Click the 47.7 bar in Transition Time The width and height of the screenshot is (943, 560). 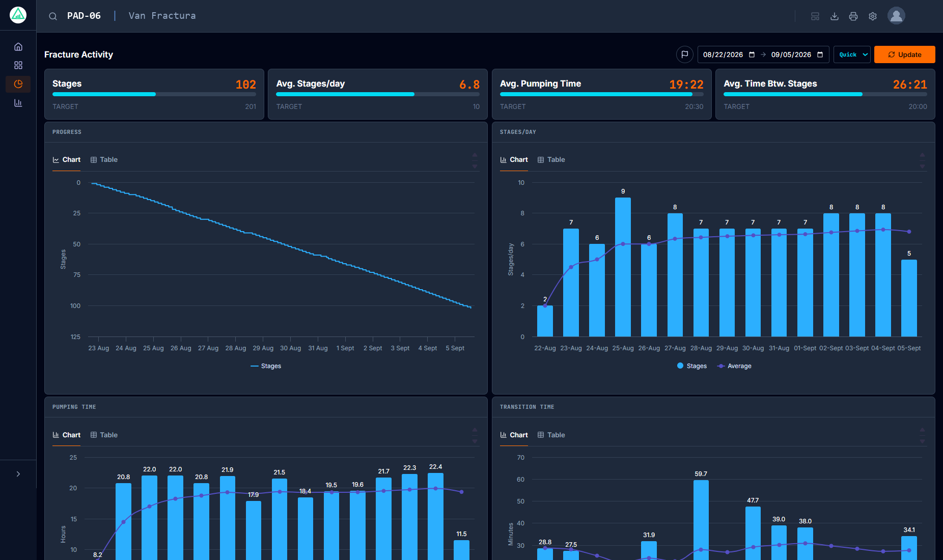point(753,533)
